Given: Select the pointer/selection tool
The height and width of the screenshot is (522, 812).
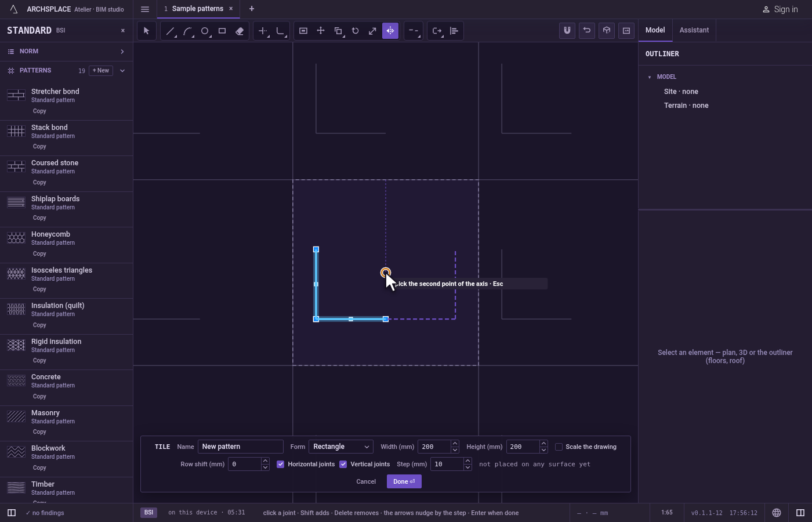Looking at the screenshot, I should coord(147,31).
